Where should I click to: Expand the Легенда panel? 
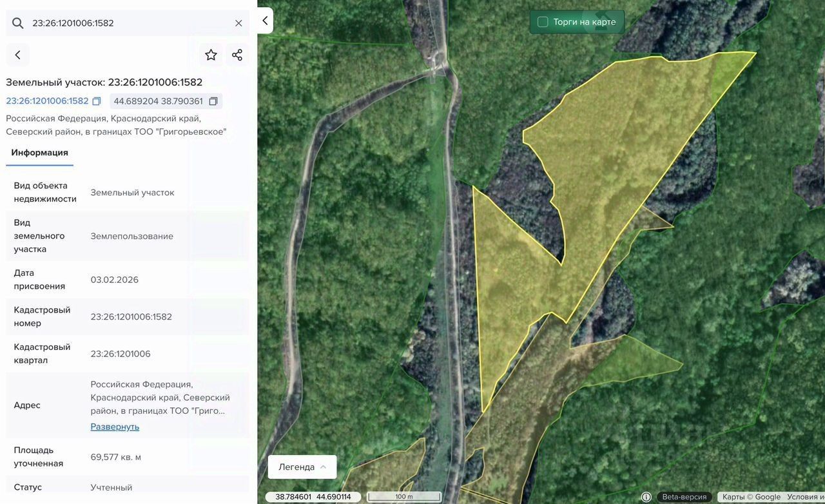click(302, 467)
